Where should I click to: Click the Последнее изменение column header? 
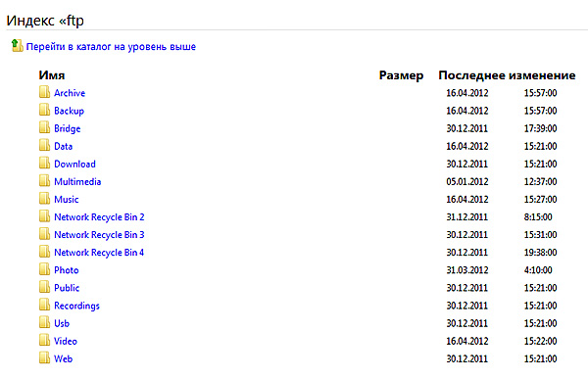point(507,75)
